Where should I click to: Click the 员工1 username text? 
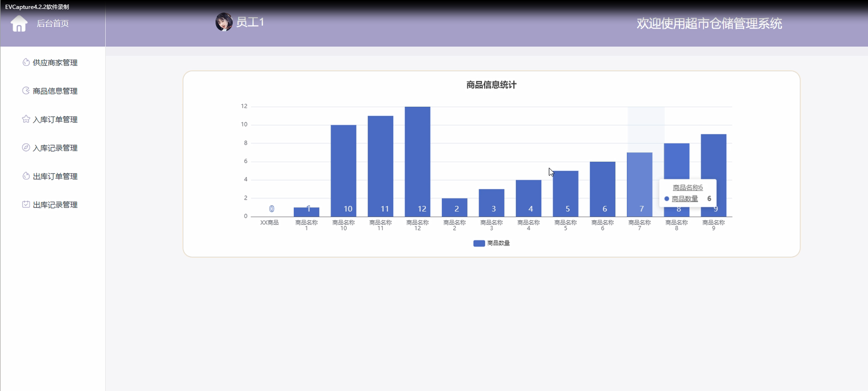point(250,22)
